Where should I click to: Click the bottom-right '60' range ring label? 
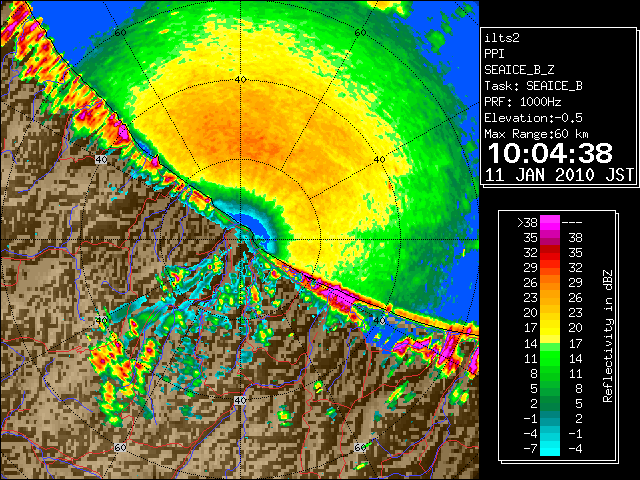[x=360, y=447]
